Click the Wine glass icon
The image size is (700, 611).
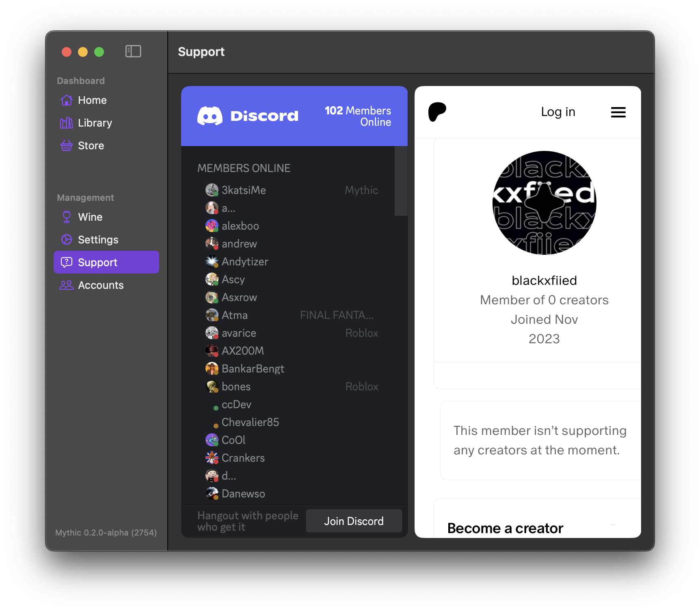(67, 217)
